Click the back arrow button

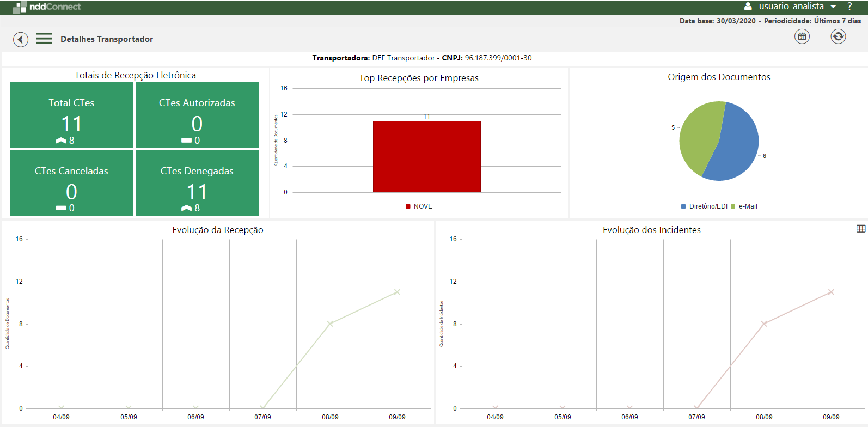pyautogui.click(x=21, y=39)
